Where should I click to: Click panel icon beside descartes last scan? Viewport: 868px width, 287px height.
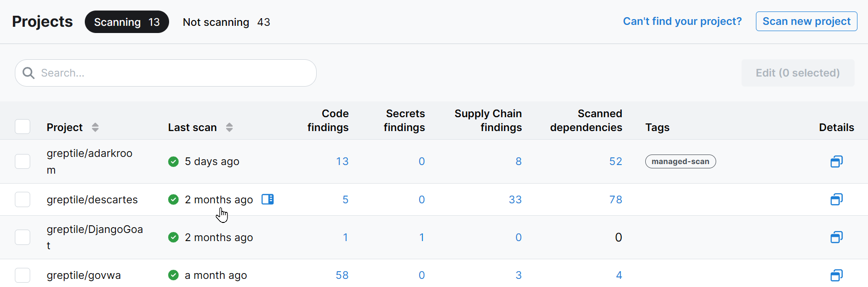point(268,199)
